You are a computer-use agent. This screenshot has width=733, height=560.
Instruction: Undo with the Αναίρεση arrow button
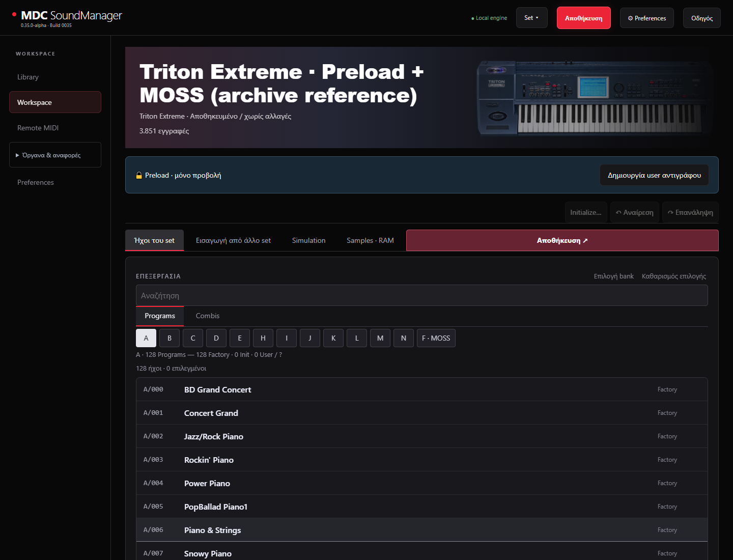pos(635,212)
